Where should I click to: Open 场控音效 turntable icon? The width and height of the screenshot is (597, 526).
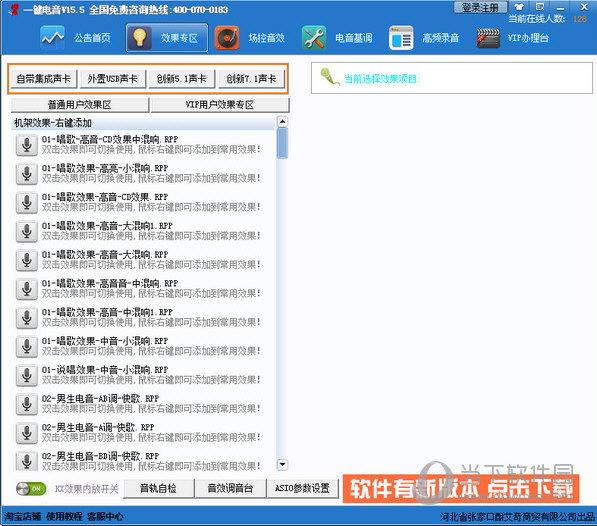(227, 38)
